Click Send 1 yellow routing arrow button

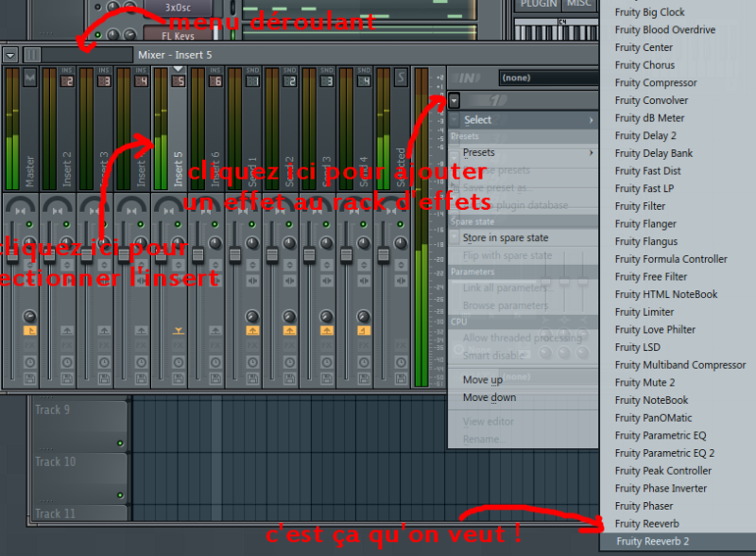(x=251, y=331)
